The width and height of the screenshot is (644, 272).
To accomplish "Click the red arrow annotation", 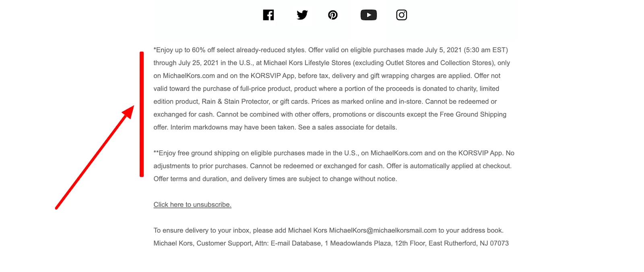I will [95, 157].
